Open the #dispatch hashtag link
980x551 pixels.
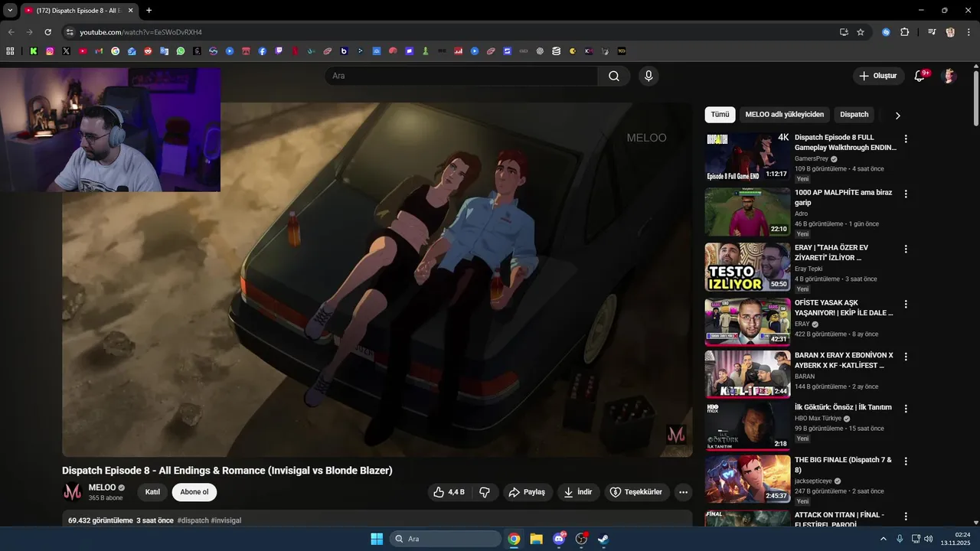[193, 520]
